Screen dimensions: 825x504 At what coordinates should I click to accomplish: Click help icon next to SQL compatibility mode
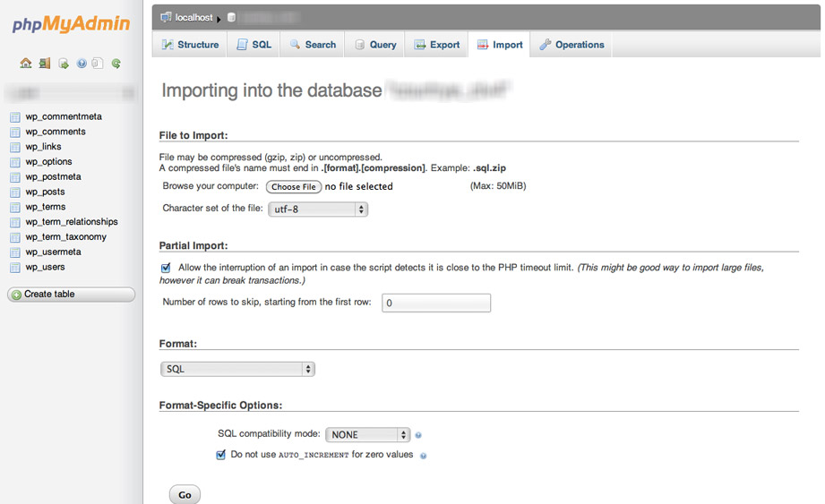[x=418, y=435]
